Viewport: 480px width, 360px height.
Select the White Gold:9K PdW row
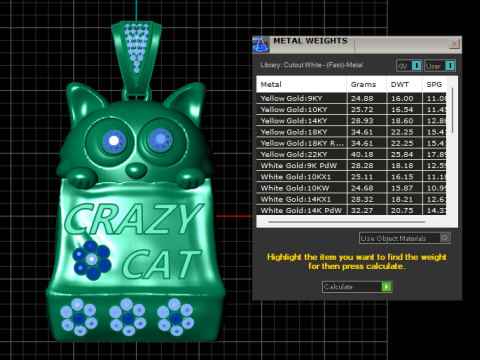point(351,165)
